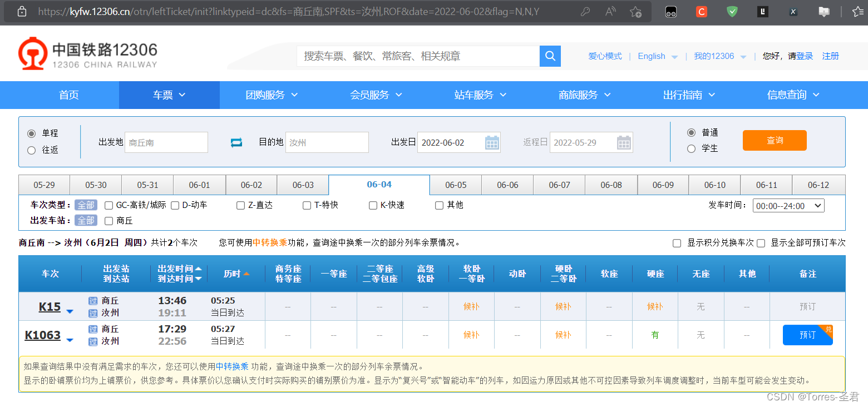Select the 单程 one-way radio button
This screenshot has width=868, height=407.
point(32,133)
